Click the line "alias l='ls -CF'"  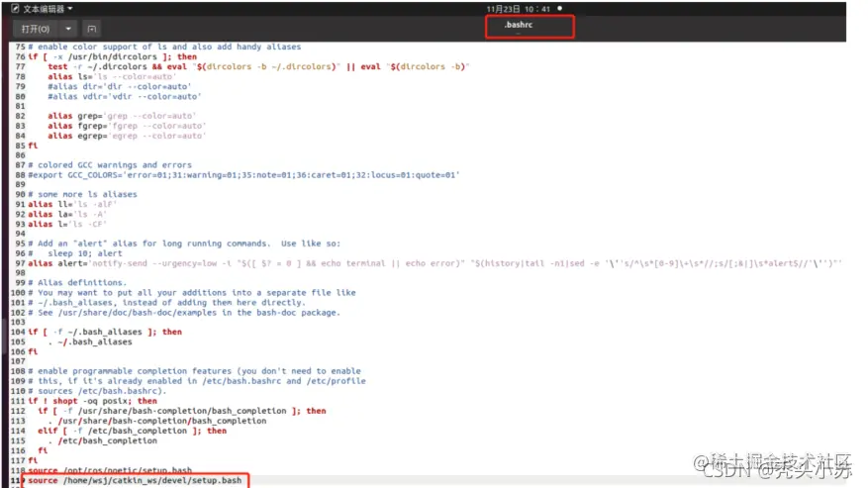tap(67, 225)
